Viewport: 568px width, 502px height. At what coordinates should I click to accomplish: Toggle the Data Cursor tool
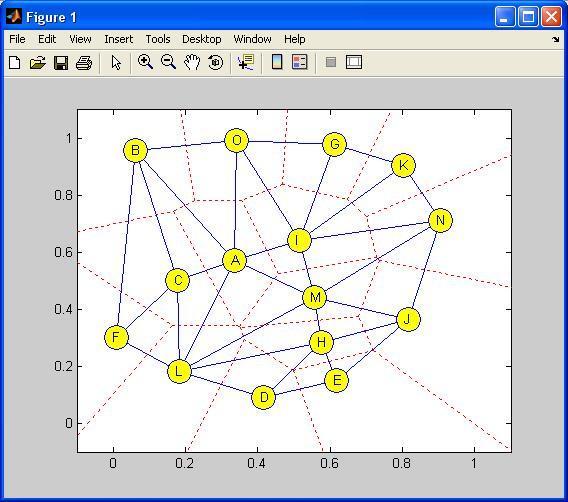(246, 62)
